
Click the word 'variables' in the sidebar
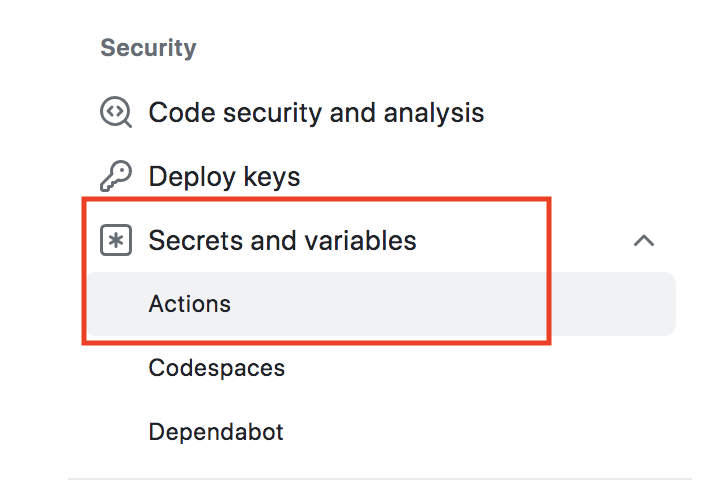click(x=360, y=240)
